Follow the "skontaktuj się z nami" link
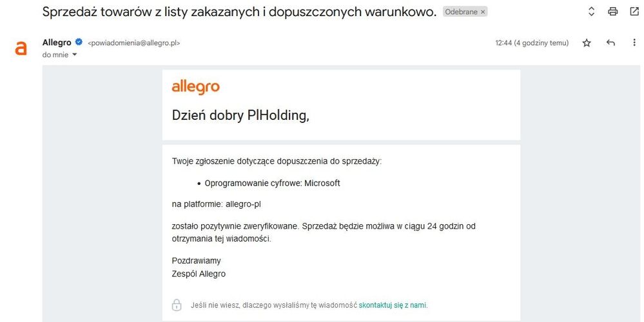The width and height of the screenshot is (644, 322). coord(393,305)
